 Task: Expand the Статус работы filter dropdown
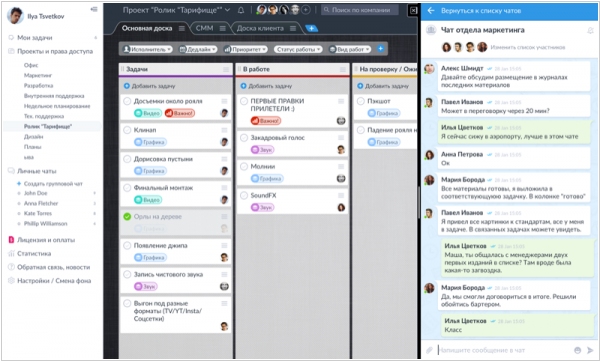[x=298, y=49]
